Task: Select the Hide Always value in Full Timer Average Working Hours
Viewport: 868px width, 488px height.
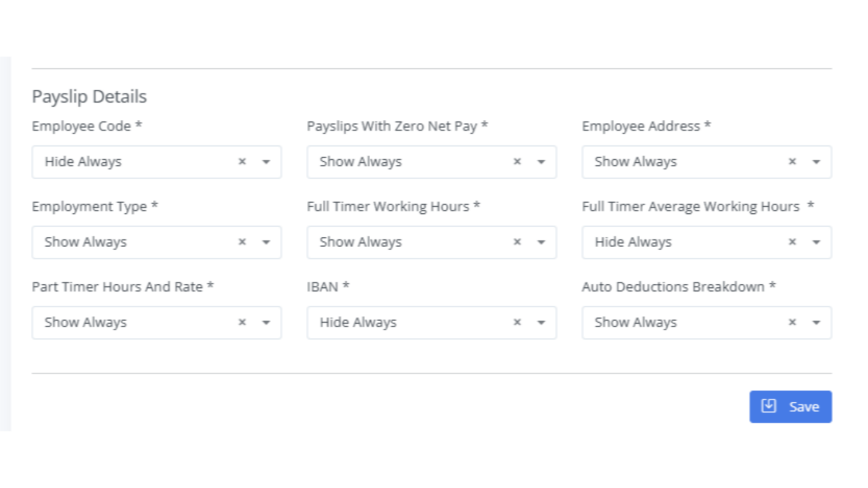Action: [x=633, y=242]
